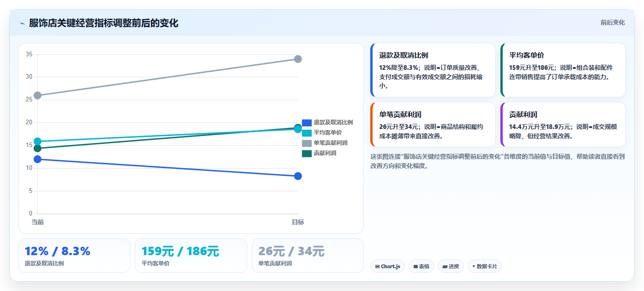Image resolution: width=644 pixels, height=291 pixels.
Task: Open the 26元 / 34元 stat card
Action: (x=308, y=256)
